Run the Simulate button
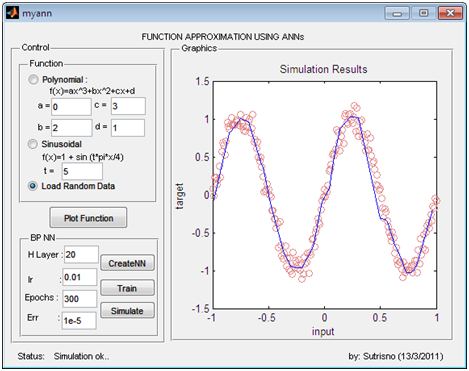Image resolution: width=469 pixels, height=371 pixels. [x=127, y=311]
